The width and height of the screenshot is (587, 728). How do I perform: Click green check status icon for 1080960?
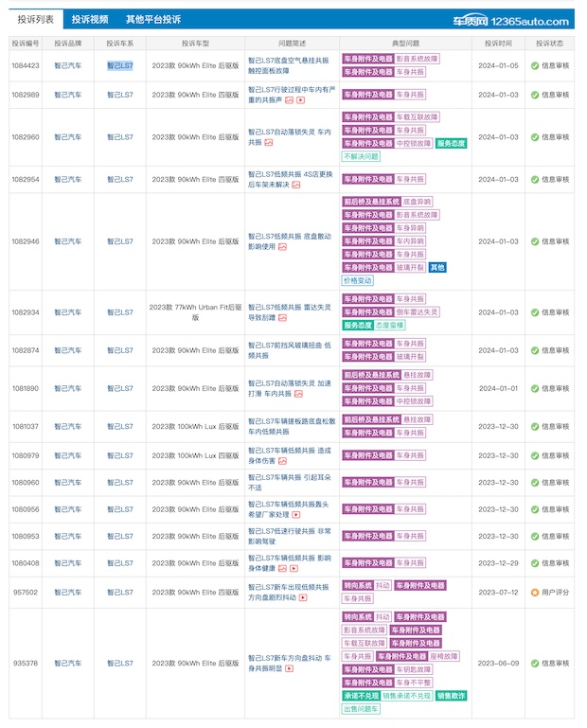535,483
